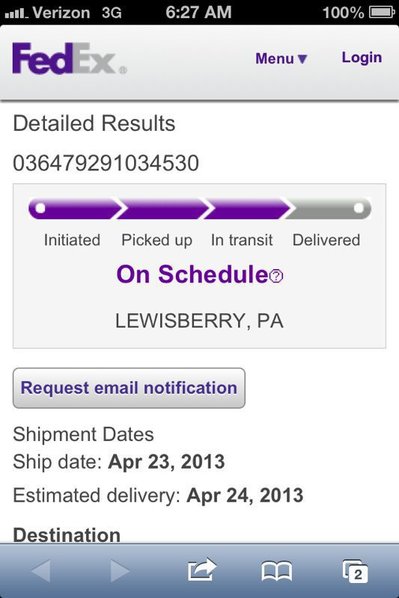Show open tabs pages icon
The image size is (399, 598).
coord(355,571)
